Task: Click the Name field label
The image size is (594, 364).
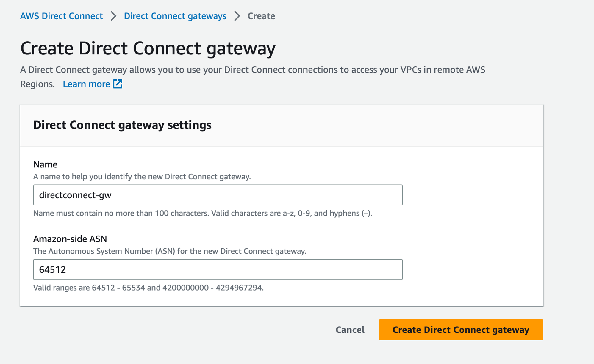Action: point(45,164)
